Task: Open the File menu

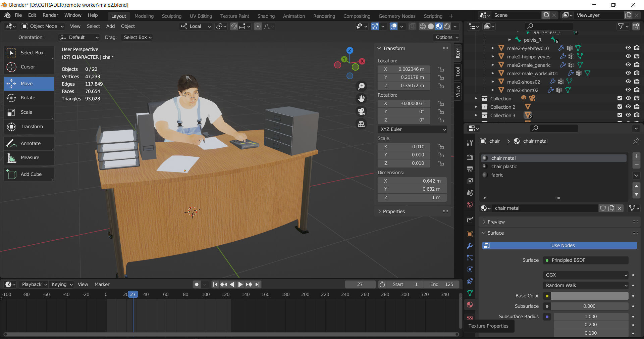Action: point(18,15)
